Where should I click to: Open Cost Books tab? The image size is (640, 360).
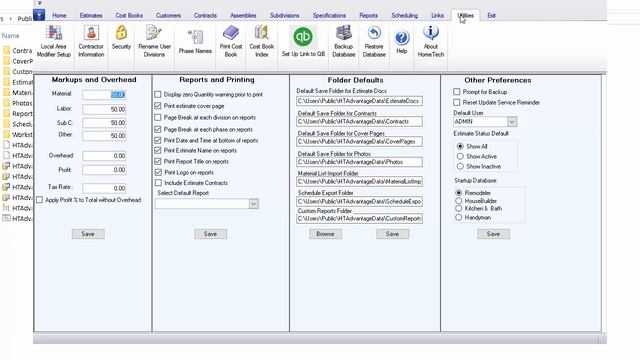click(x=129, y=16)
